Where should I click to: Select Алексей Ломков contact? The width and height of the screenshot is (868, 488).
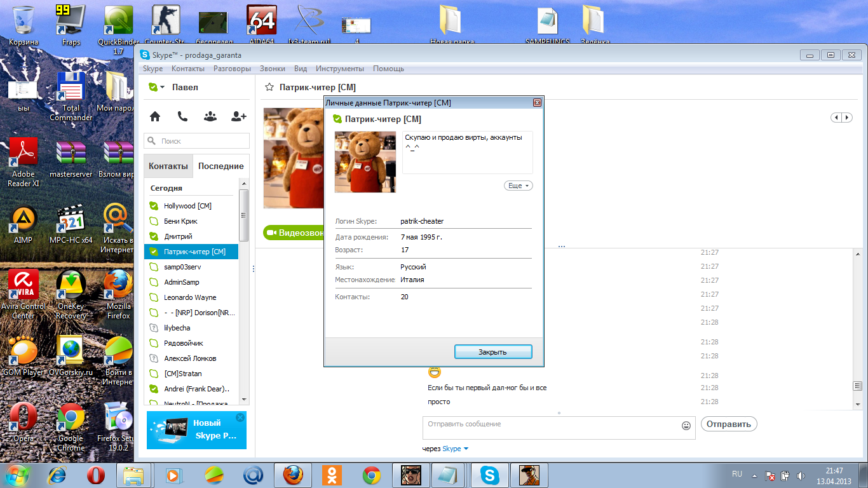[x=191, y=358]
